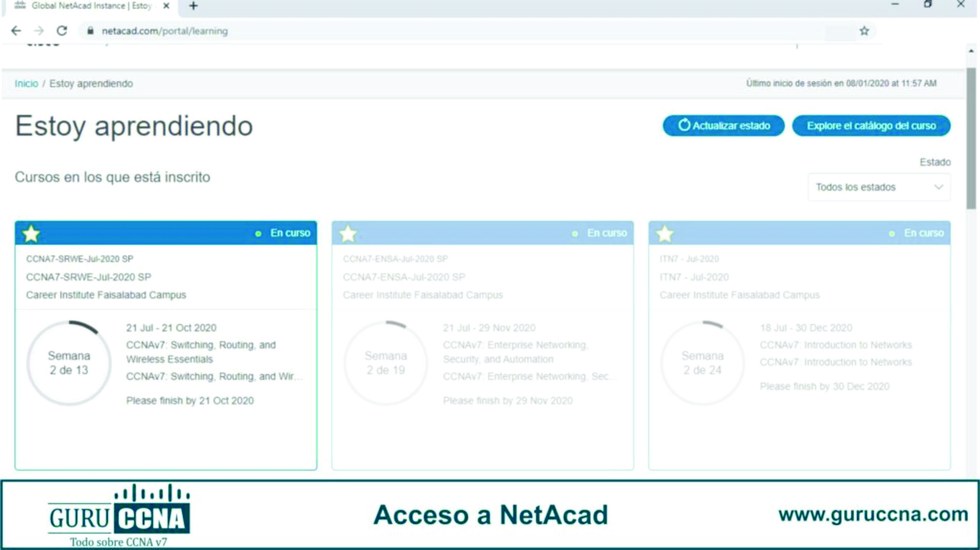Bookmark this page with the star icon
The width and height of the screenshot is (980, 550).
click(x=864, y=31)
